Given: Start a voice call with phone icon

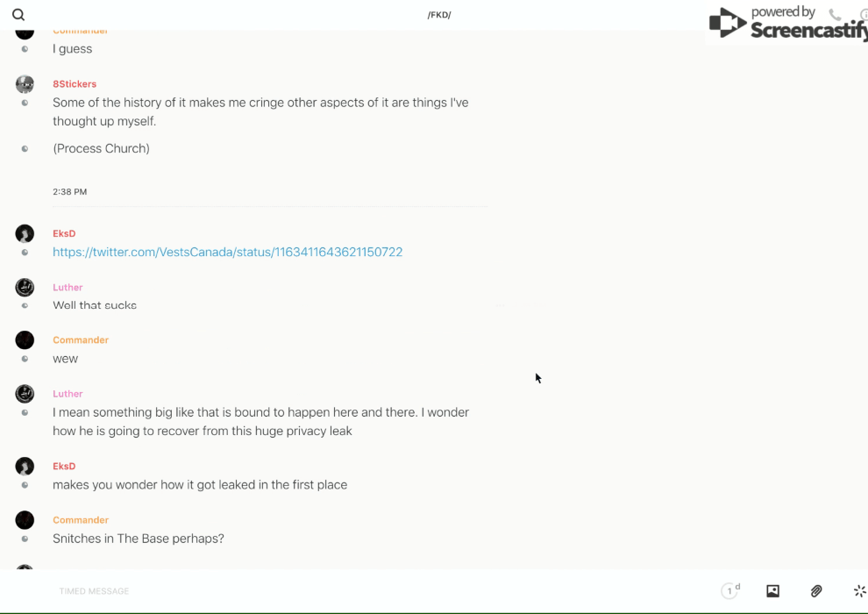Looking at the screenshot, I should (x=835, y=15).
